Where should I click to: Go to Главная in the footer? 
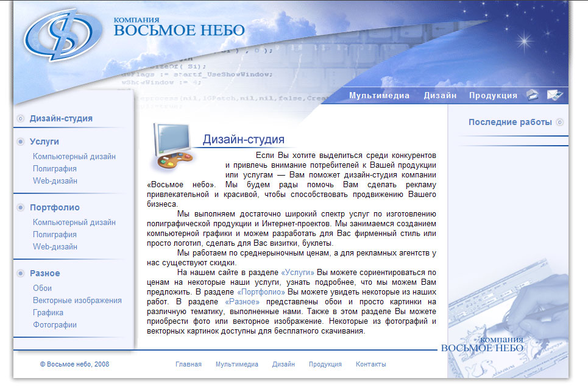188,364
